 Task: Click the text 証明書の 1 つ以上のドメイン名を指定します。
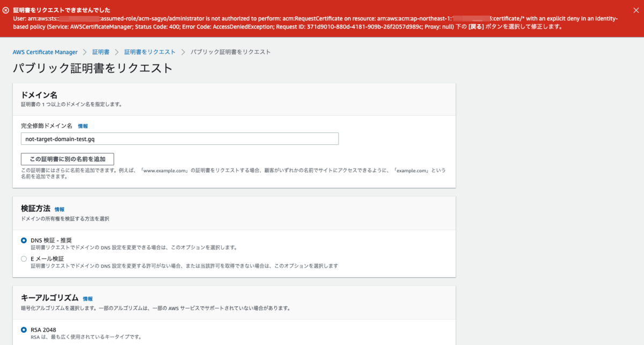71,104
